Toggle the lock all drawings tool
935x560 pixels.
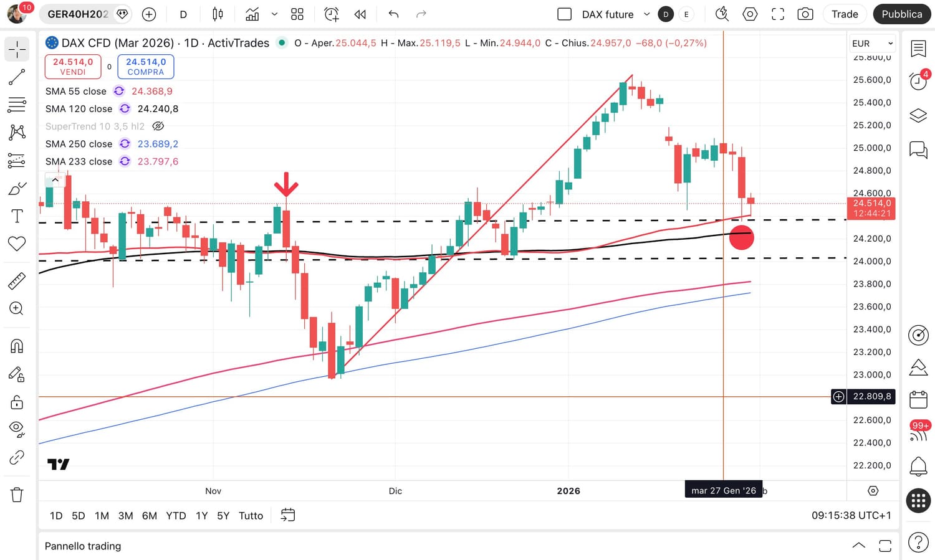coord(17,402)
